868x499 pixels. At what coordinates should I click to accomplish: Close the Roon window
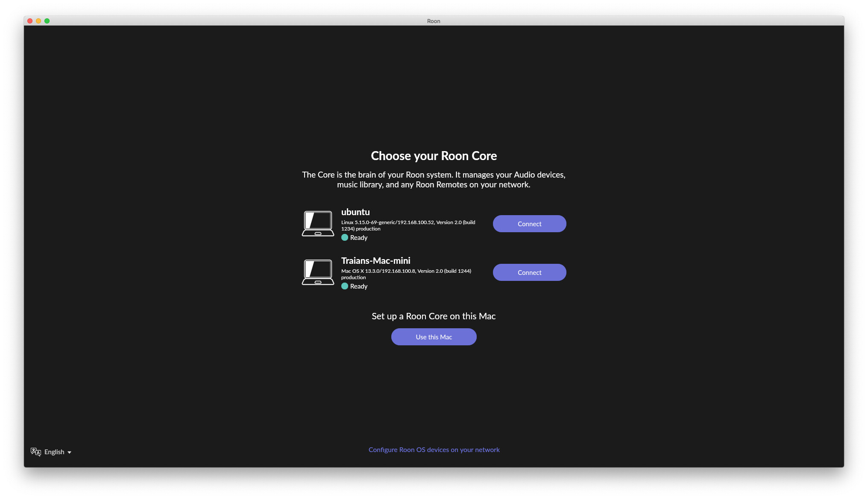coord(30,21)
